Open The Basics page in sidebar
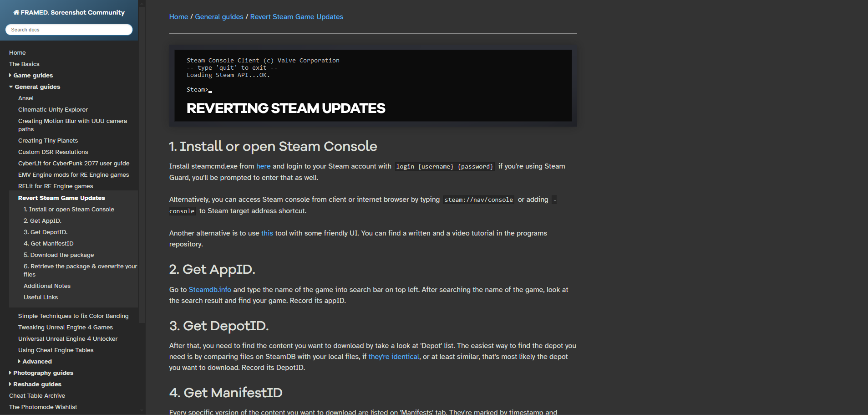This screenshot has width=868, height=415. (24, 64)
